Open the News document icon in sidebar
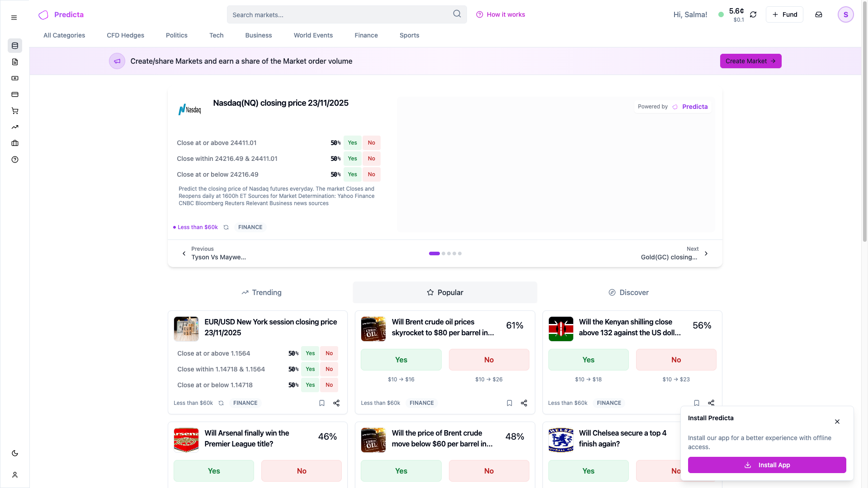 pyautogui.click(x=15, y=62)
